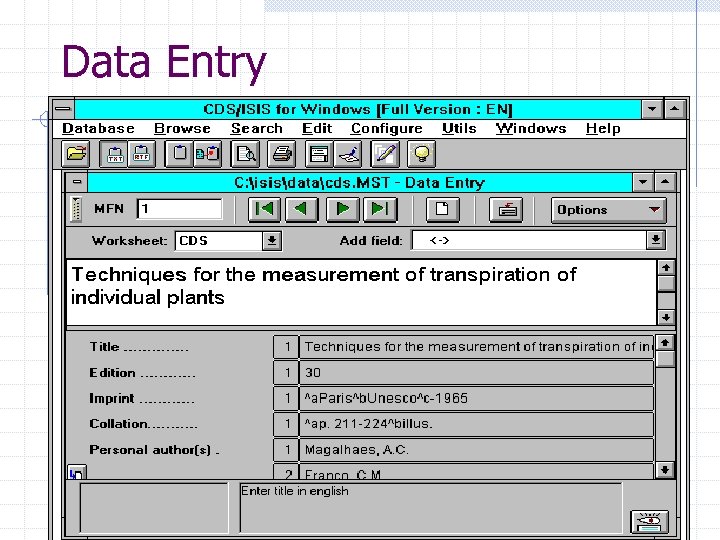Click the keyboard-like icon beside Options
This screenshot has width=720, height=540.
[506, 209]
